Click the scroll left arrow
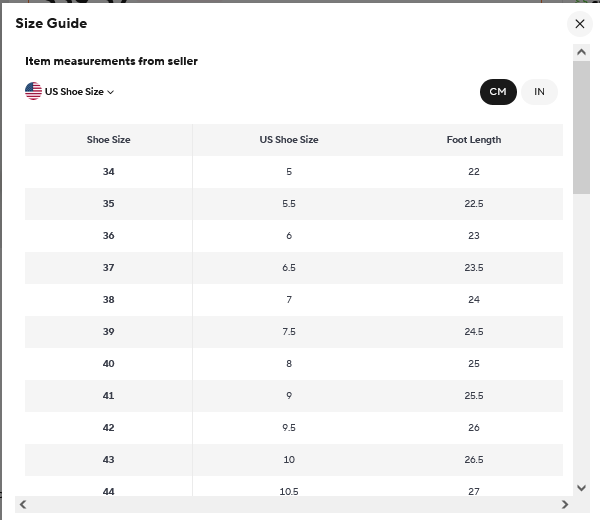This screenshot has height=520, width=600. coord(23,504)
